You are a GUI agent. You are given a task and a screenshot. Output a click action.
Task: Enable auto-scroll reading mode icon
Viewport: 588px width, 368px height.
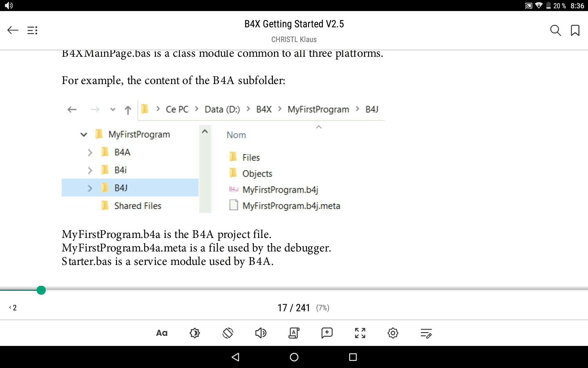coord(294,333)
